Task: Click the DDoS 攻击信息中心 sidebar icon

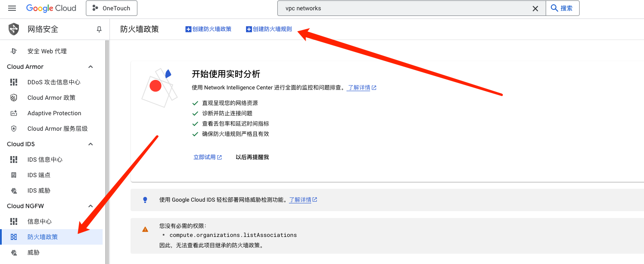Action: 14,82
